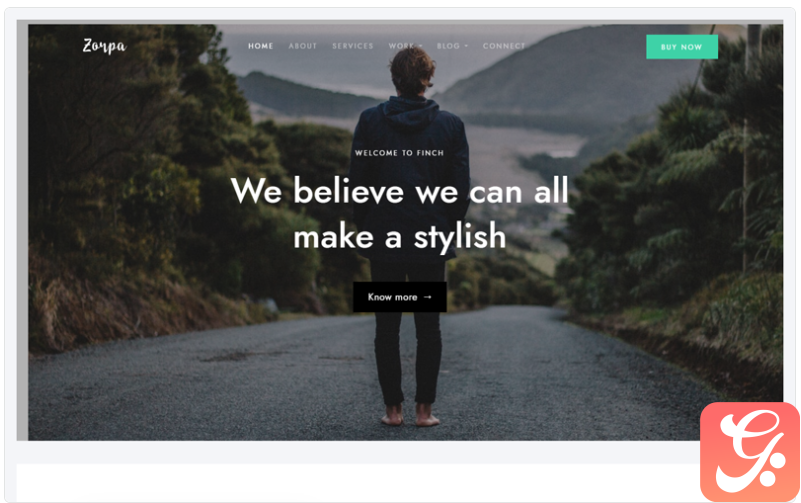Click the pink G logo badge
This screenshot has width=801, height=503.
[x=749, y=452]
